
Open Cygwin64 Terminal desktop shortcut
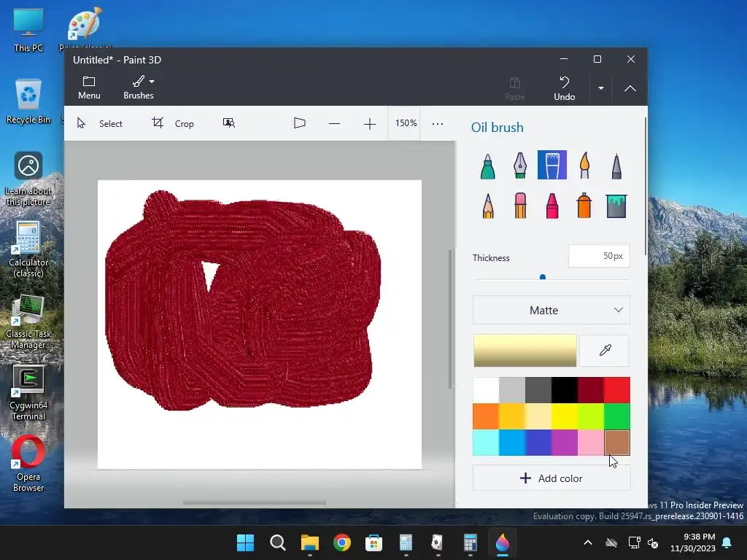(x=28, y=393)
